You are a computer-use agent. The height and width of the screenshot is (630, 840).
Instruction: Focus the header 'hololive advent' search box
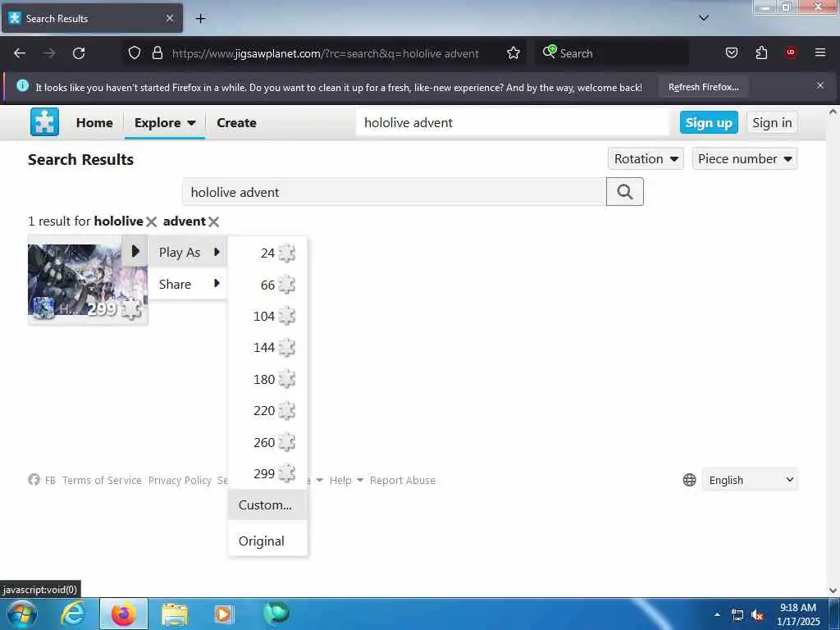tap(513, 123)
